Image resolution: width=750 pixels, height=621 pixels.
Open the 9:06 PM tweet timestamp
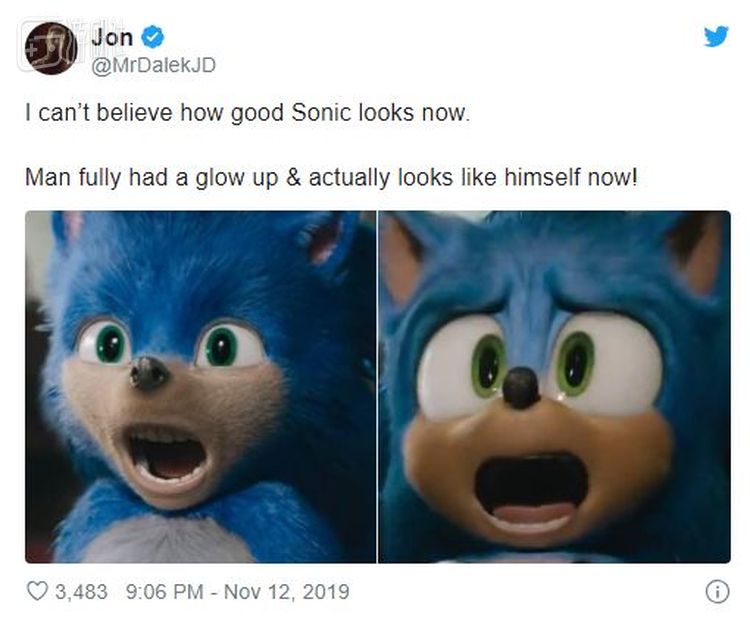pos(167,591)
